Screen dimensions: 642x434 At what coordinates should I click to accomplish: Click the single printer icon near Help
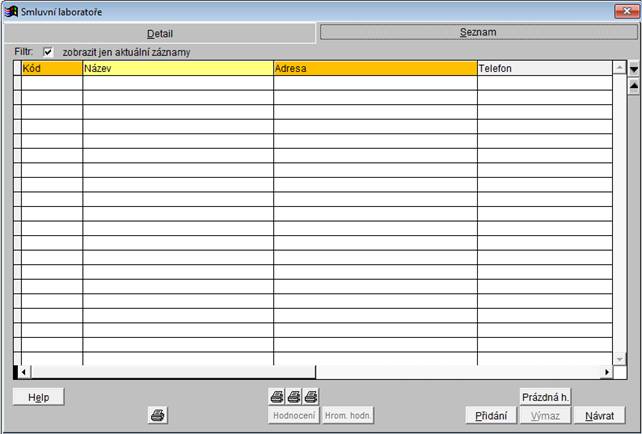(158, 415)
